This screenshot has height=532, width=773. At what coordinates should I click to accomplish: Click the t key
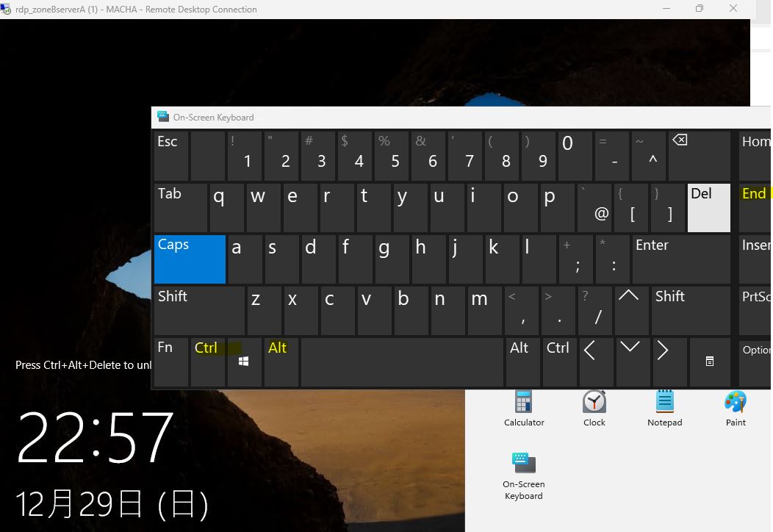coord(374,207)
